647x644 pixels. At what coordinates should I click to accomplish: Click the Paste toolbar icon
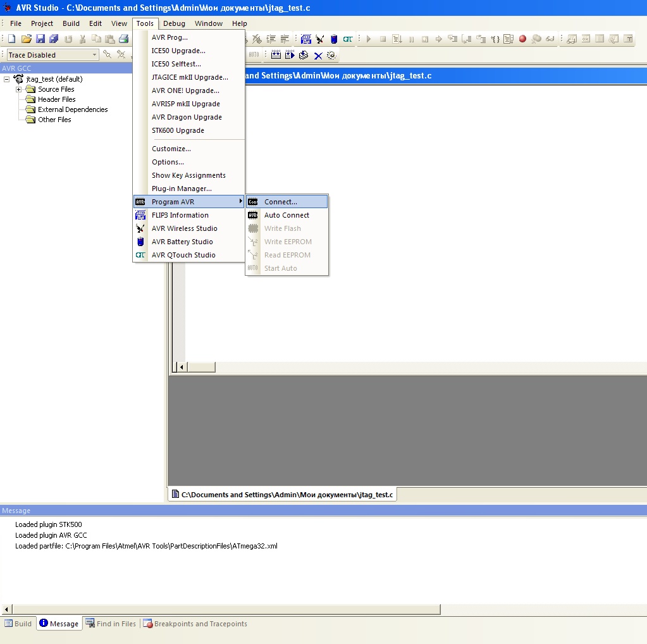110,39
